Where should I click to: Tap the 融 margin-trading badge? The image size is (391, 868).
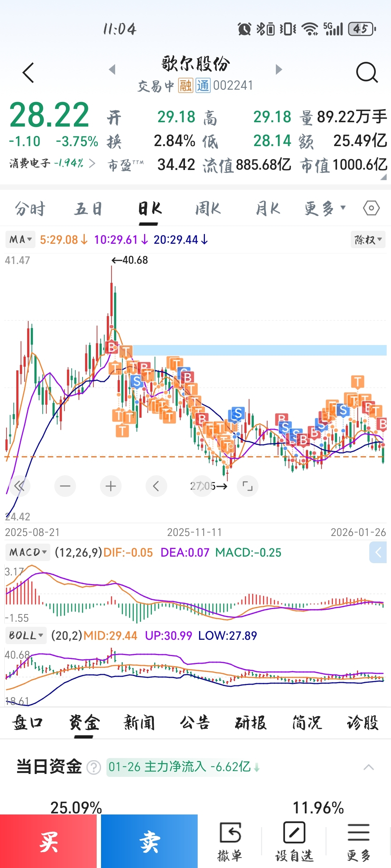(185, 86)
